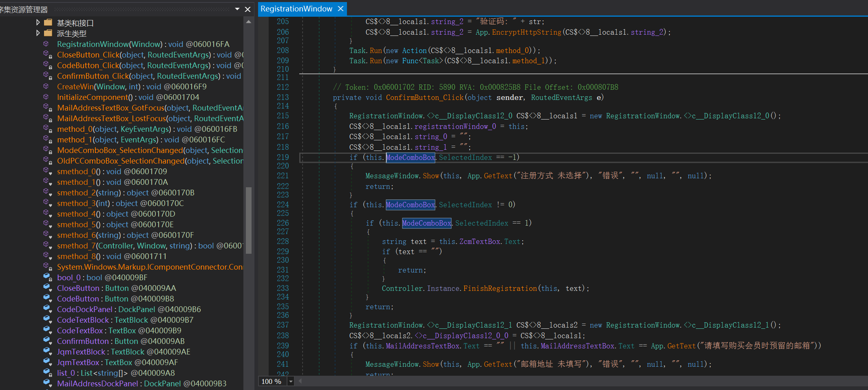Click the zoom level 100 % field
This screenshot has width=868, height=390.
273,381
